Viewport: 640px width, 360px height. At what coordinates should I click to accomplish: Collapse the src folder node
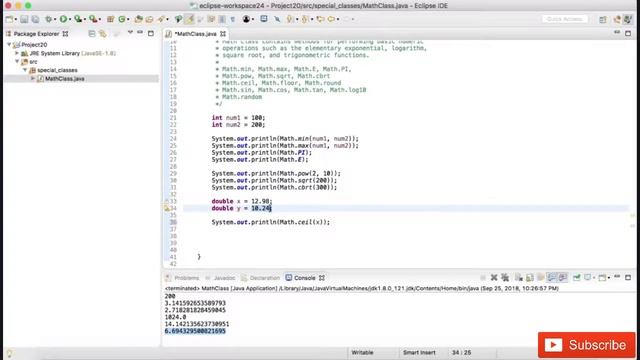tap(17, 62)
